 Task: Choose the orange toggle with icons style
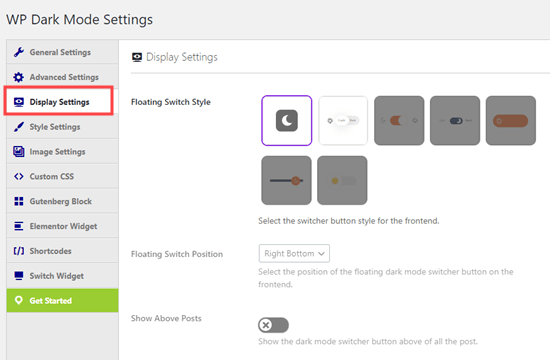coord(399,120)
